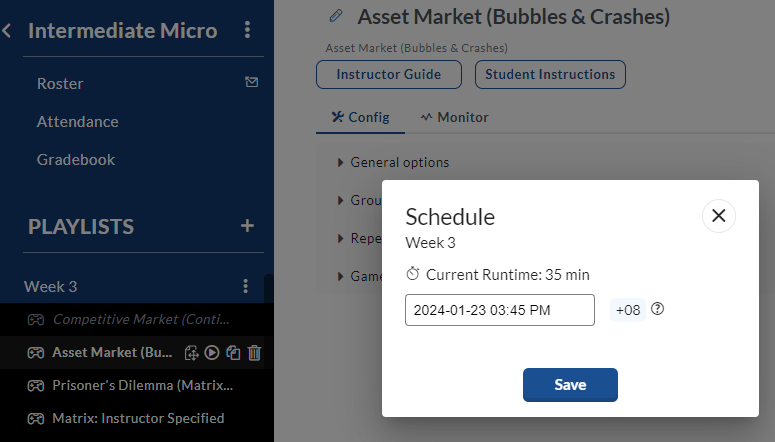Open the Week 3 playlist options menu
Viewport: 775px width, 442px height.
(246, 286)
